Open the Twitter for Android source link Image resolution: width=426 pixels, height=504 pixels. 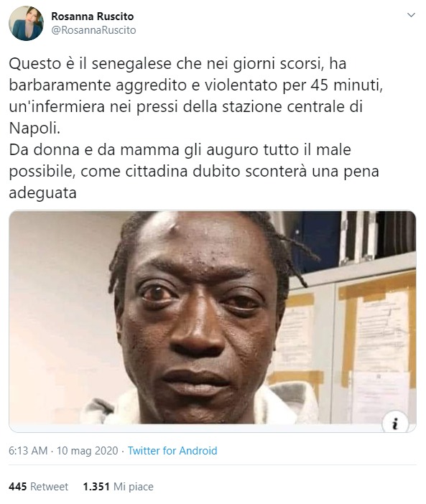(172, 451)
